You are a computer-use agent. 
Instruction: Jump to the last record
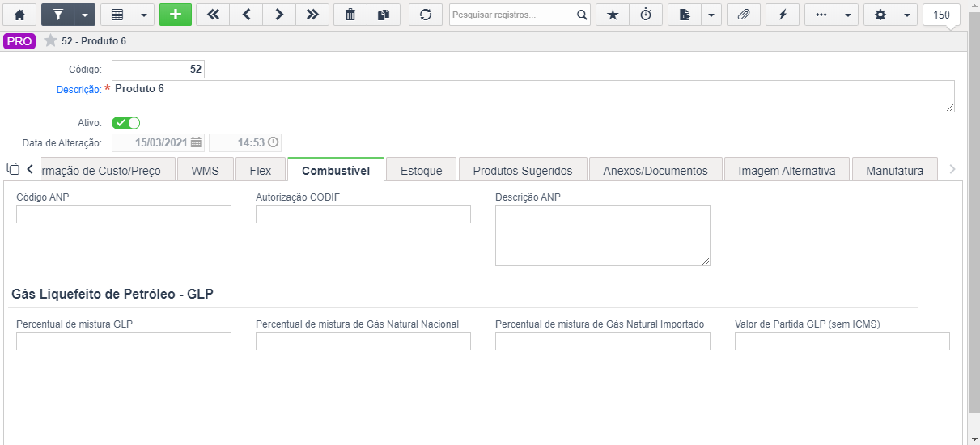(312, 15)
